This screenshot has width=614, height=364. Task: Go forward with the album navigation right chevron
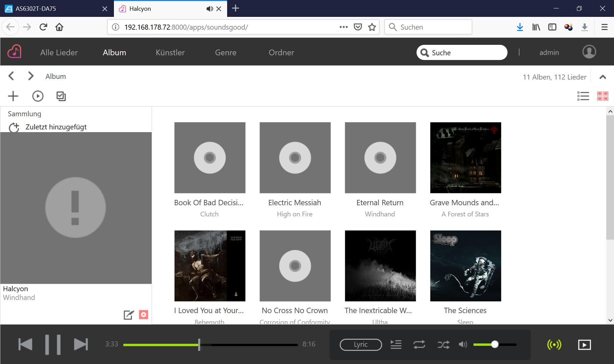pos(31,76)
